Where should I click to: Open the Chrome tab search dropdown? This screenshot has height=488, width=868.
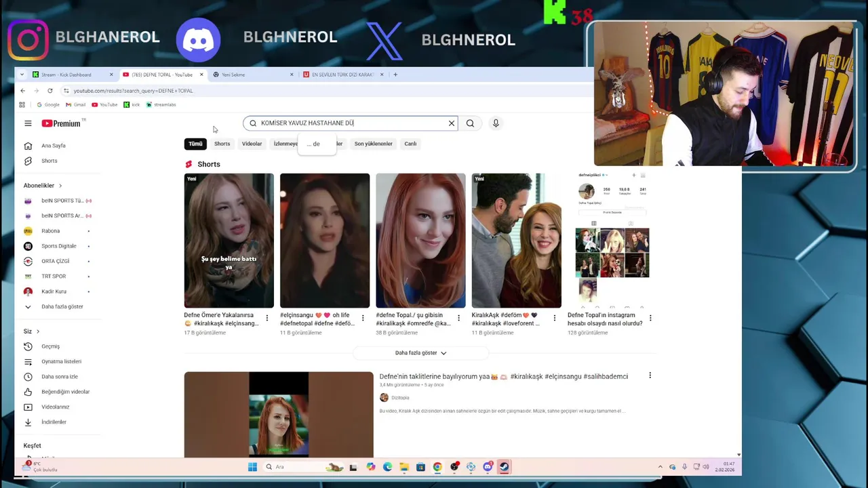pos(22,75)
